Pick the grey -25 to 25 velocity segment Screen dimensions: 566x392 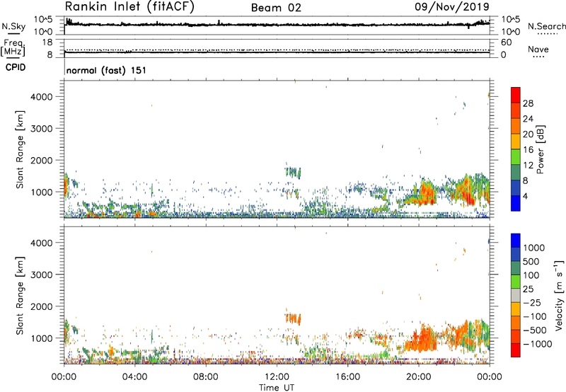coord(516,295)
